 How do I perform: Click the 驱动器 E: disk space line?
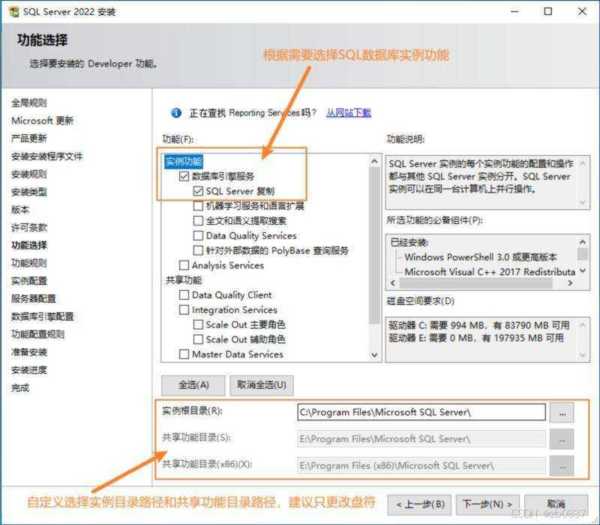pos(476,338)
